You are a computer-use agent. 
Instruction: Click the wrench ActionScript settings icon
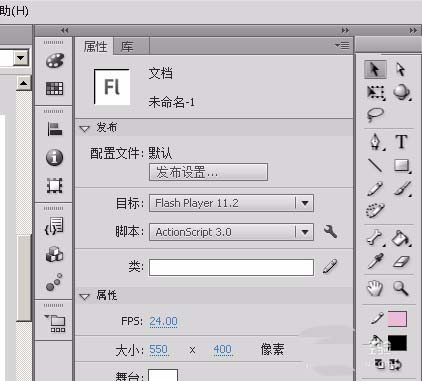[x=330, y=231]
